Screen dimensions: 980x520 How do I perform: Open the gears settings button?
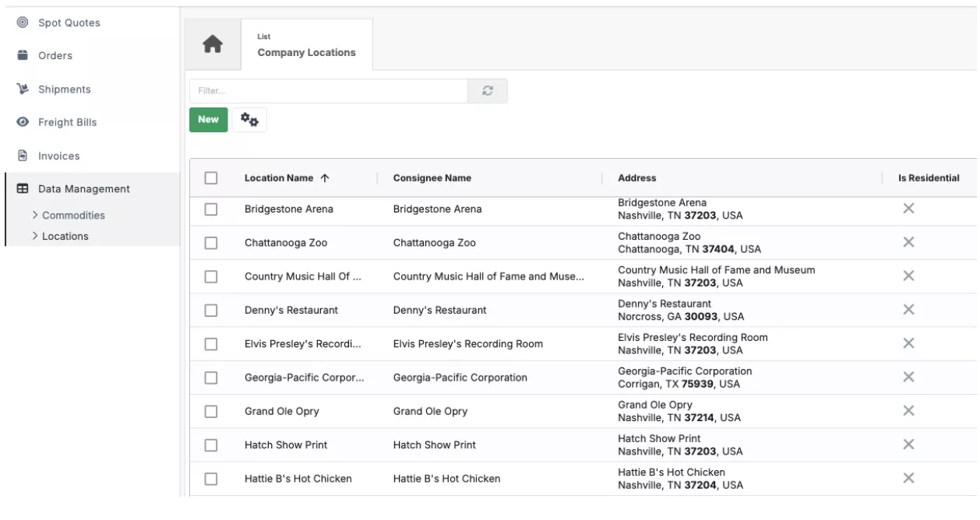(249, 120)
